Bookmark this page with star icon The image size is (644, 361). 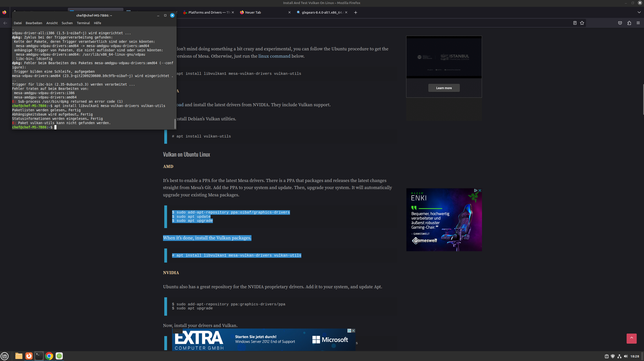(x=582, y=23)
